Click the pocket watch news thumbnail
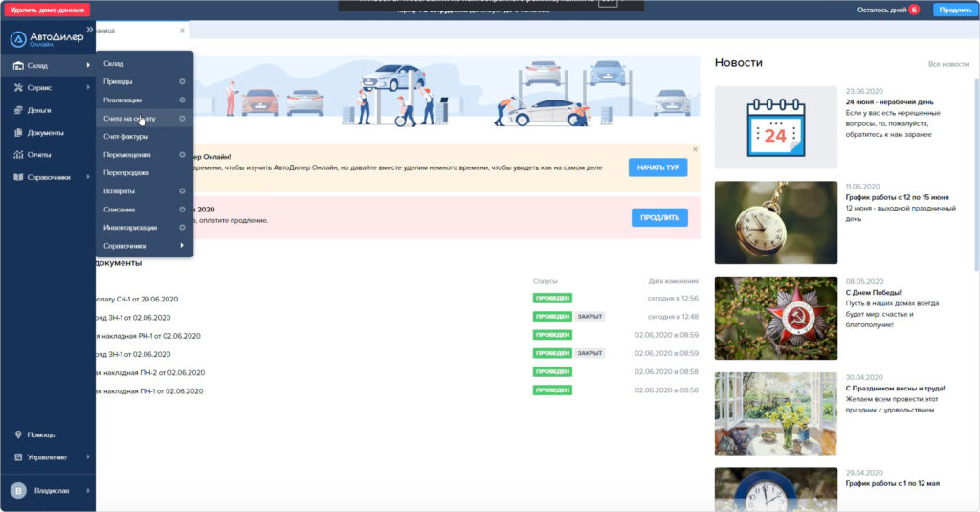Screen dimensions: 980x512 click(x=775, y=223)
